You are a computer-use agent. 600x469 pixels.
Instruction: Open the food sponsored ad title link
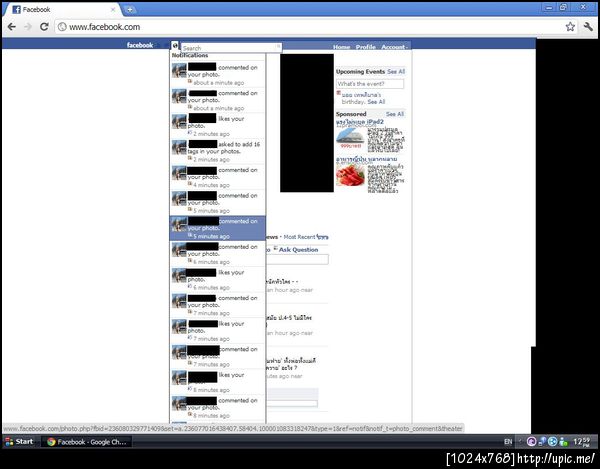point(367,159)
